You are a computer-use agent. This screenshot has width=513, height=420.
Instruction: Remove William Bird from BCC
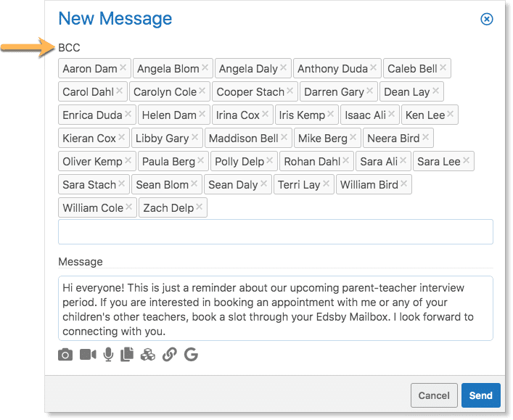click(x=403, y=184)
